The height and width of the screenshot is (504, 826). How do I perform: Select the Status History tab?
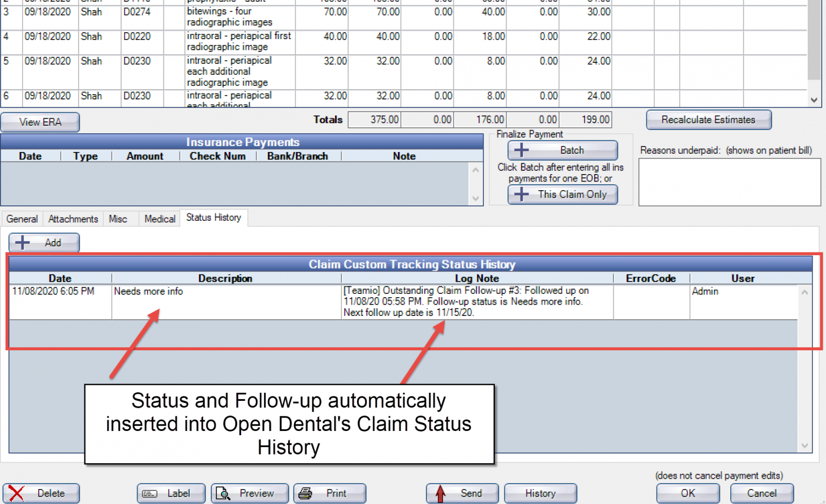[x=213, y=218]
